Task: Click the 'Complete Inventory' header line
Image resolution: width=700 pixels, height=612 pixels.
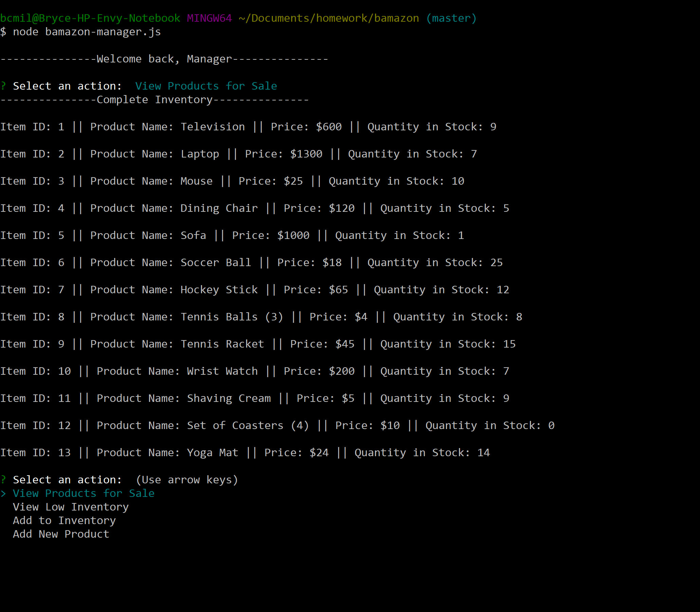Action: 155,100
